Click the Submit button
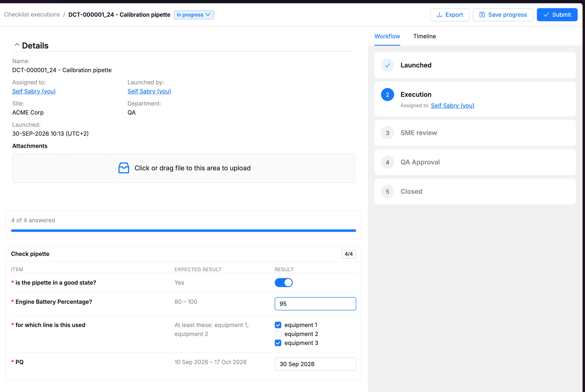The image size is (585, 392). pos(557,15)
